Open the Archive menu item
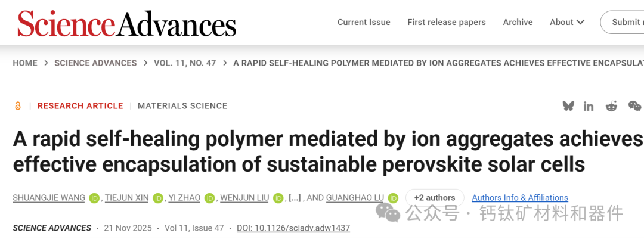Screen dimensions: 644x239 518,22
